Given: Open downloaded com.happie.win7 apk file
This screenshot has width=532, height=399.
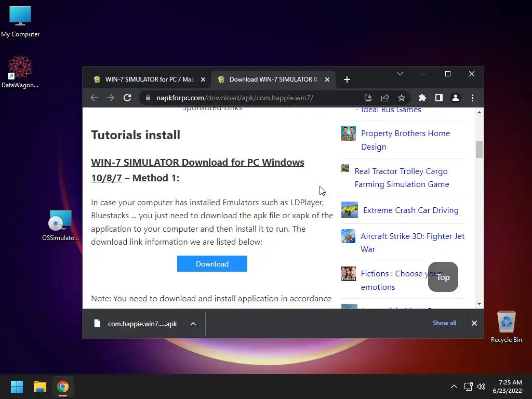Looking at the screenshot, I should coord(136,324).
